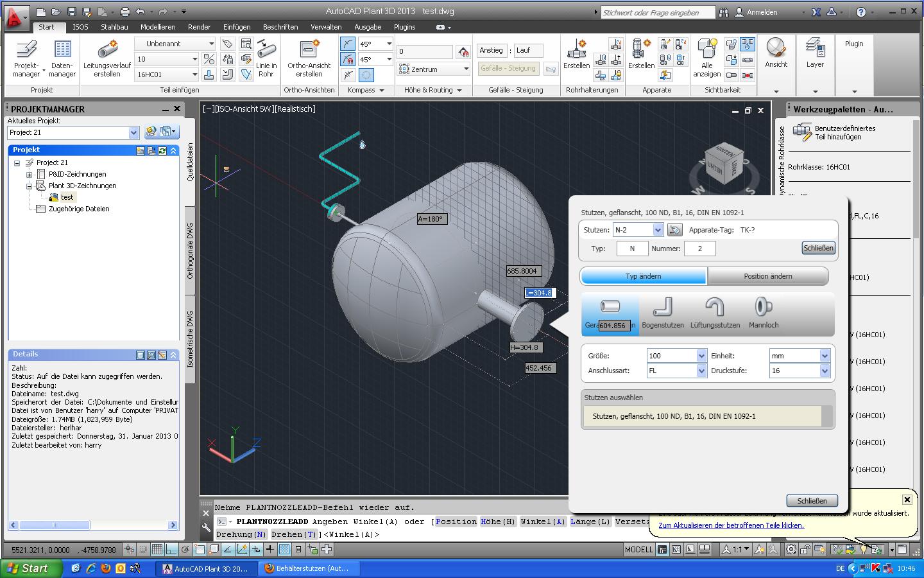The width and height of the screenshot is (924, 578).
Task: Select the Lüftungsstutzen nozzle type
Action: click(715, 314)
